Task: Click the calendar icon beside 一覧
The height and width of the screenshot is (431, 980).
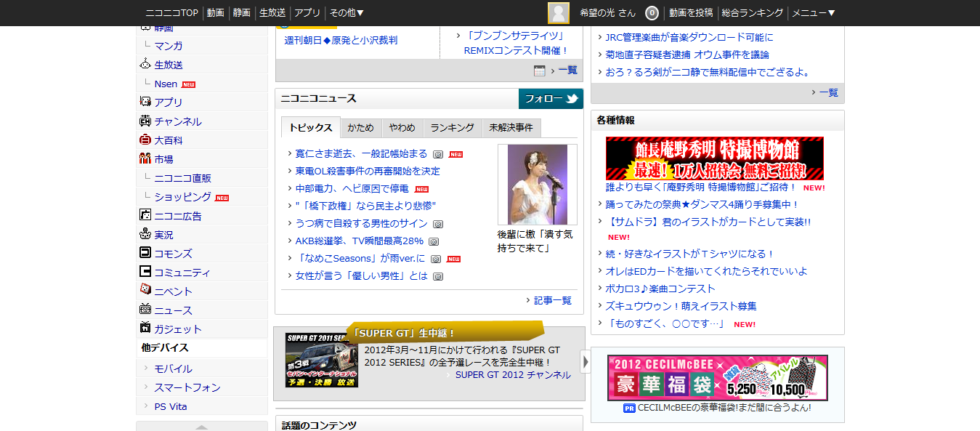Action: pyautogui.click(x=540, y=71)
